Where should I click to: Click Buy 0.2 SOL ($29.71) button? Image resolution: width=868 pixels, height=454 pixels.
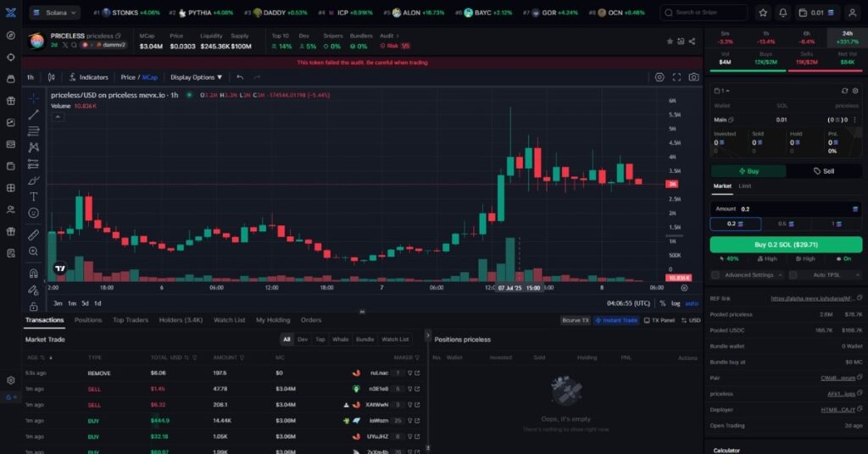point(786,245)
